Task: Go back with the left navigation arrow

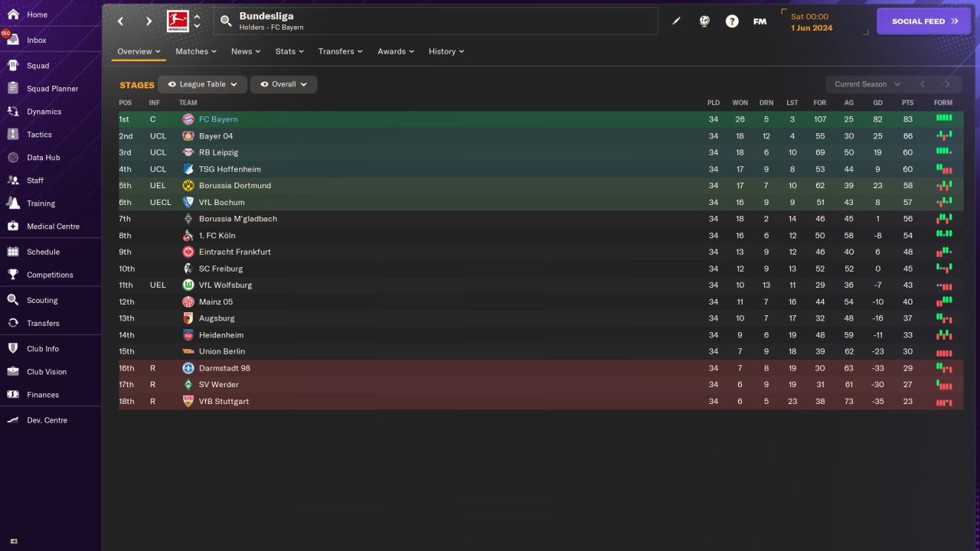Action: coord(120,21)
